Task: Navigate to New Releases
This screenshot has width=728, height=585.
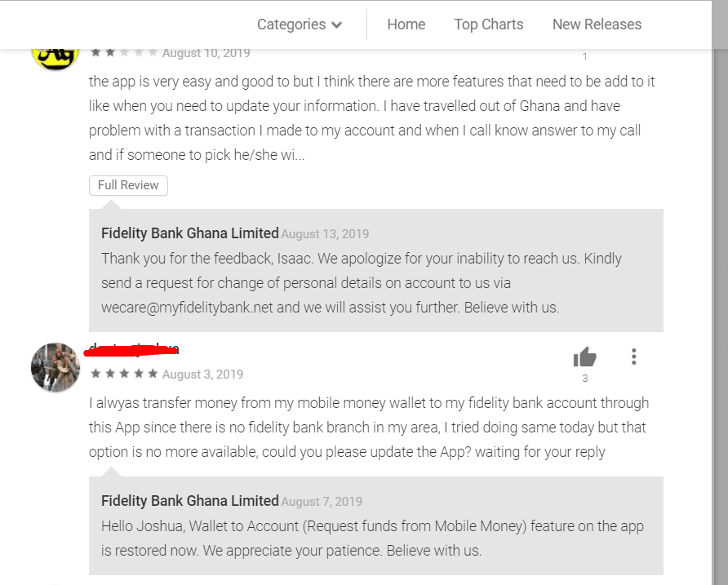Action: 597,24
